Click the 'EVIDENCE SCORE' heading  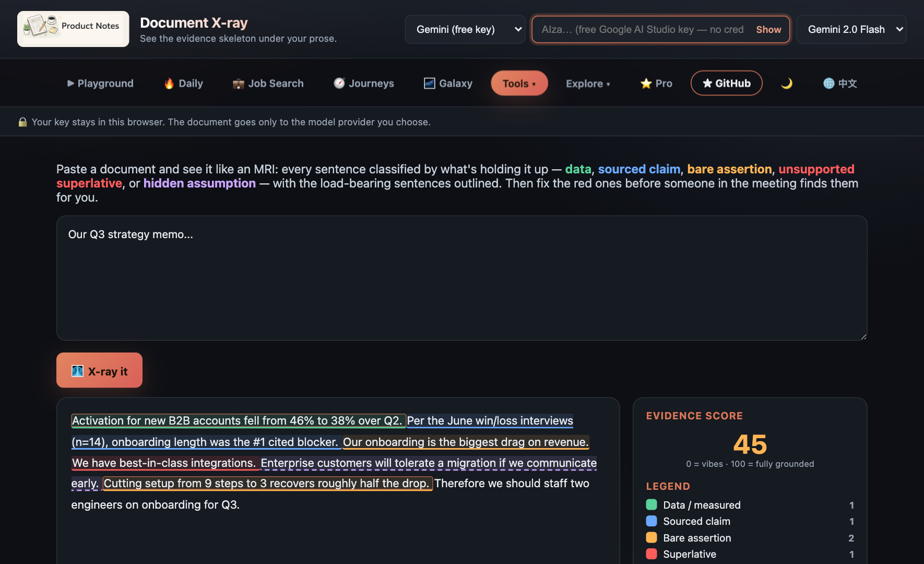tap(694, 416)
